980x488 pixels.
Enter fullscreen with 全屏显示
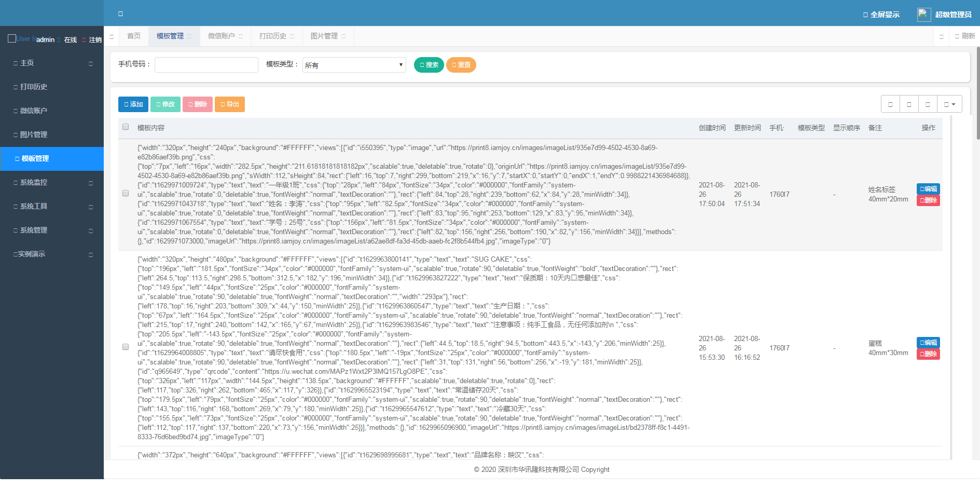881,15
